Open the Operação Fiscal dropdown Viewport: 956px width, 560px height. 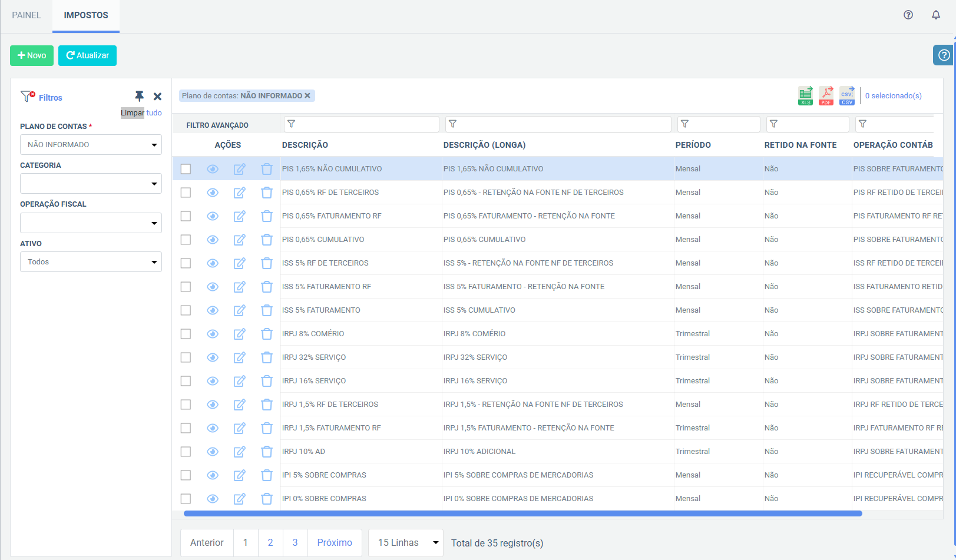[91, 223]
